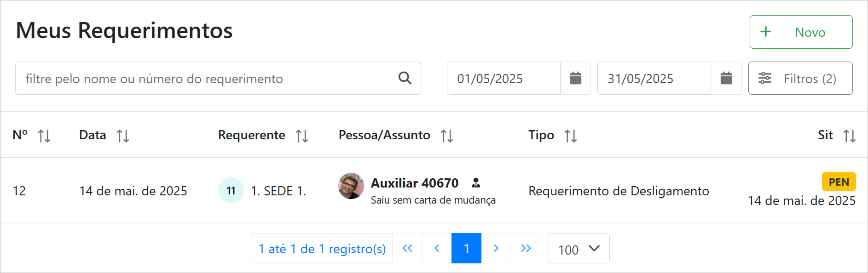
Task: Sort the table by Data column
Action: [123, 136]
